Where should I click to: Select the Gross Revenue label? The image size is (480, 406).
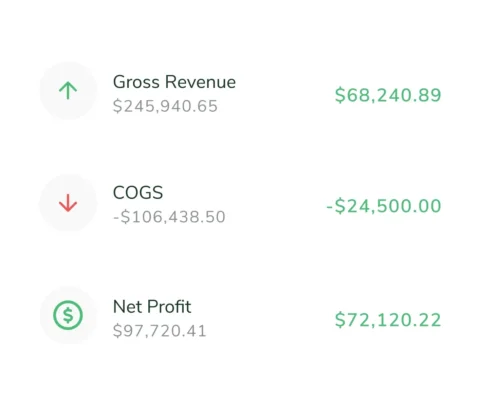pos(174,82)
